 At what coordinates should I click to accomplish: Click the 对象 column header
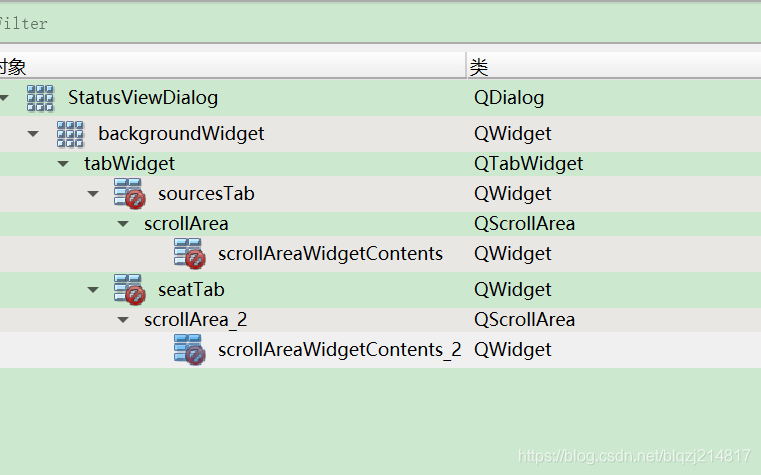click(232, 66)
